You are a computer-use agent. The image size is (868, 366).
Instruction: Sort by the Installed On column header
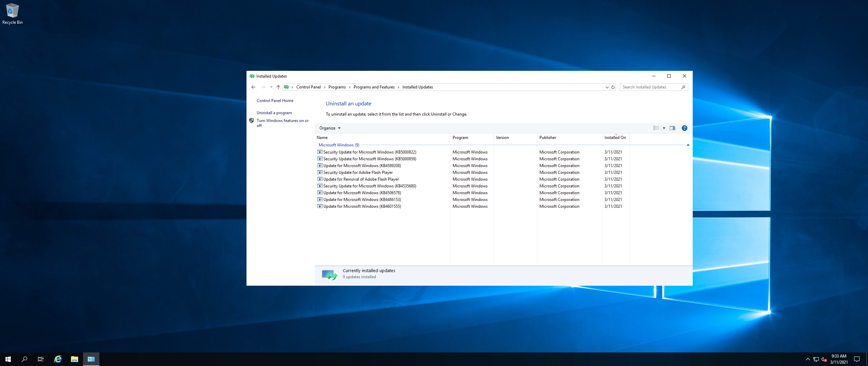pyautogui.click(x=616, y=138)
